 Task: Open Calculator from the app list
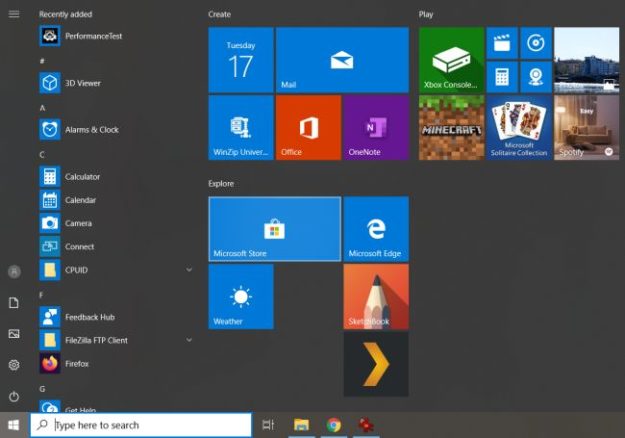[116, 177]
